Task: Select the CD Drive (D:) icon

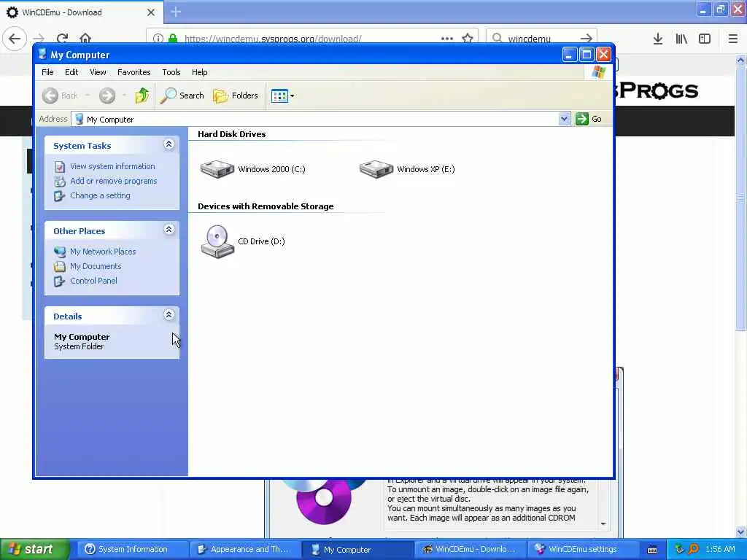Action: coord(217,241)
